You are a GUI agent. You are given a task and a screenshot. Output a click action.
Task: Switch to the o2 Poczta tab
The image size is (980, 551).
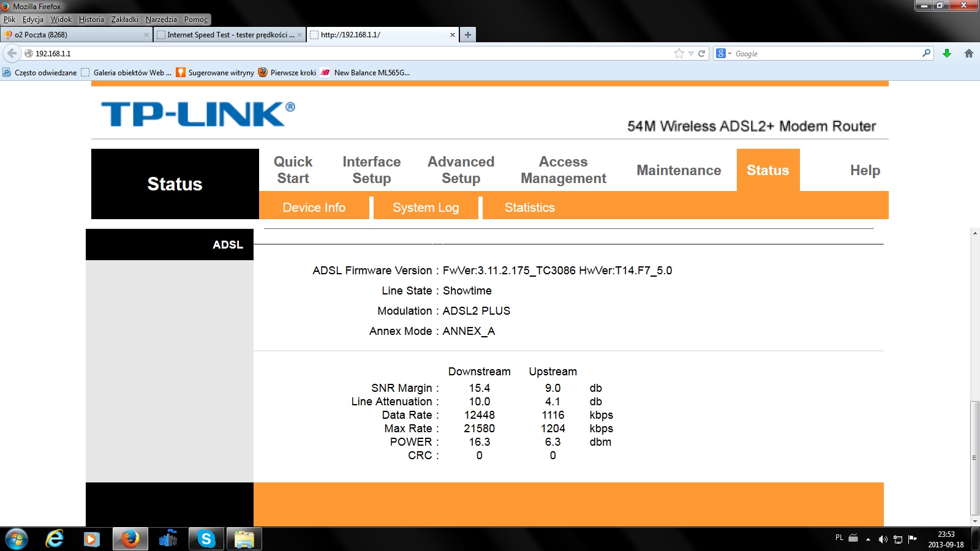coord(76,35)
